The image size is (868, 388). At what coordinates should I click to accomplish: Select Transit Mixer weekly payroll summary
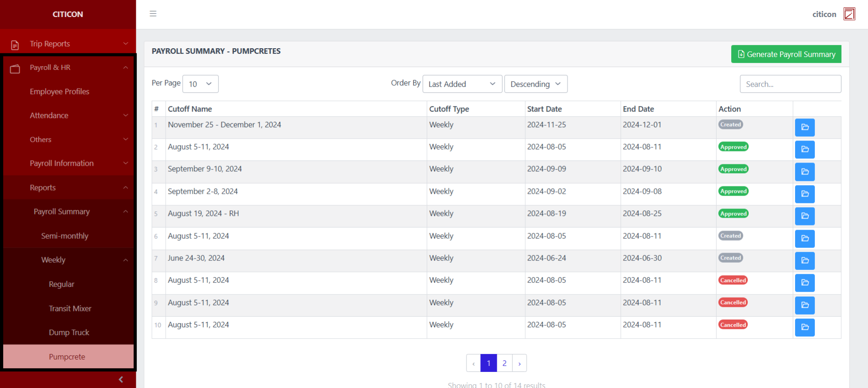pos(70,309)
